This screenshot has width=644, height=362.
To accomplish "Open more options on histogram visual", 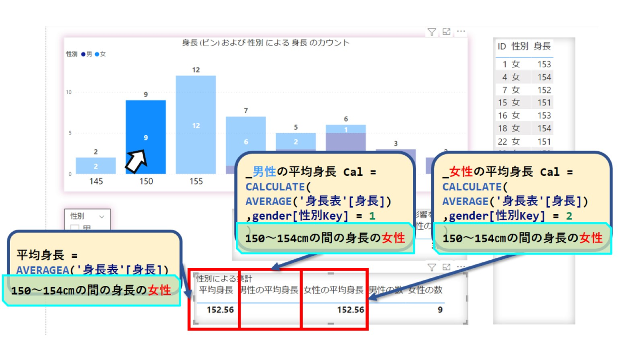I will [461, 32].
